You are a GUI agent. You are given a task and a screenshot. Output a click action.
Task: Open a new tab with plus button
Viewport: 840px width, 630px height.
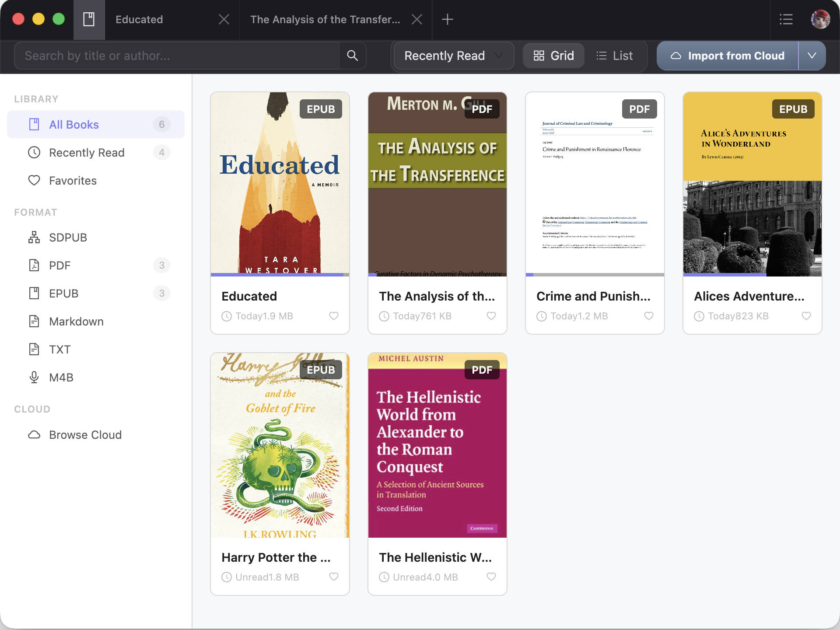[x=447, y=19]
